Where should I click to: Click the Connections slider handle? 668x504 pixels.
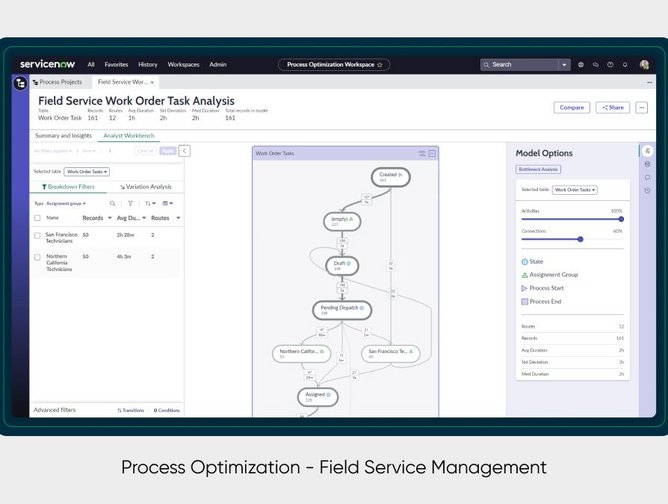[x=580, y=239]
